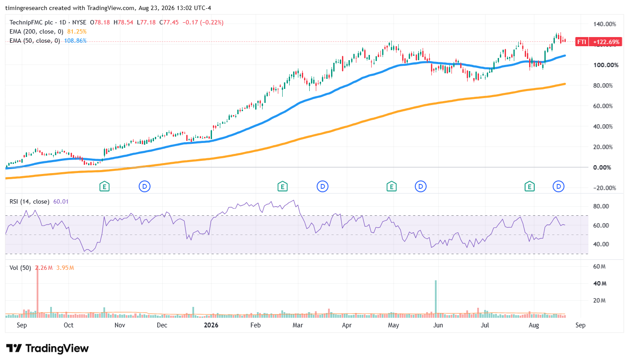Select the close value C77.45
The image size is (629, 364).
pyautogui.click(x=169, y=22)
